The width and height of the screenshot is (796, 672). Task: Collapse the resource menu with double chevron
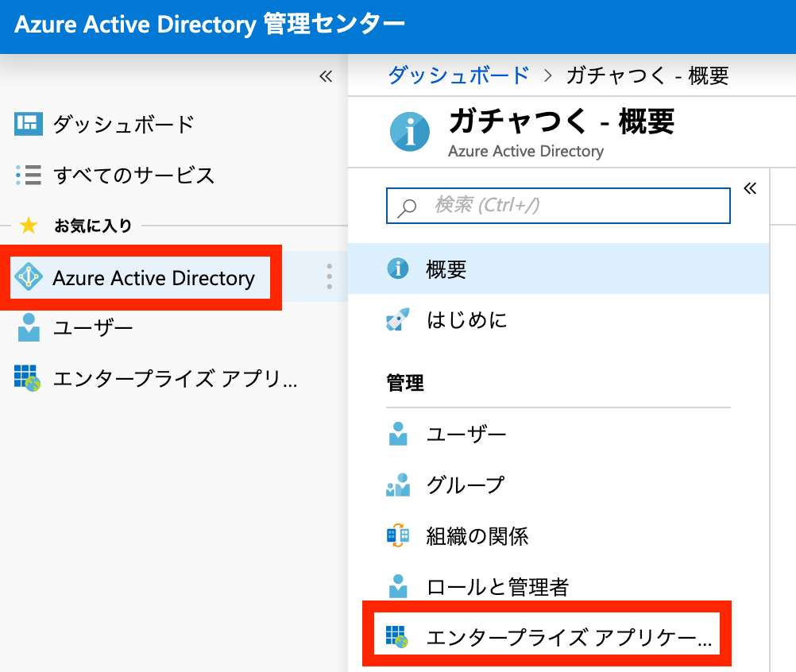click(x=750, y=188)
